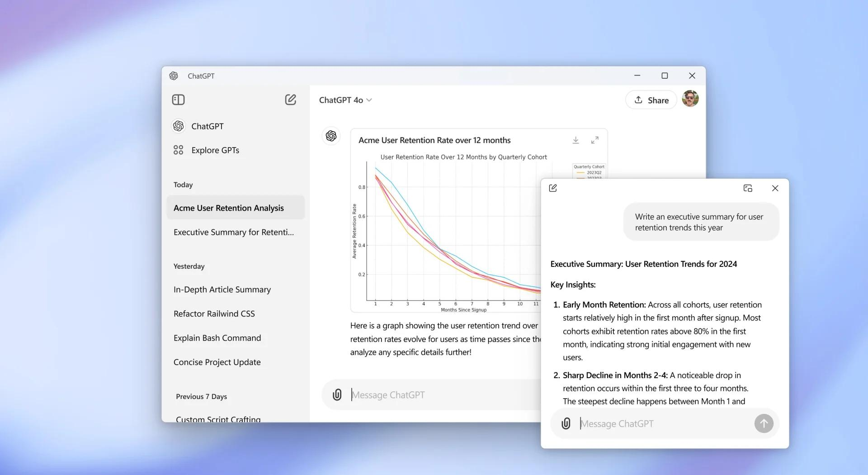Expand the chart to full view
Screen dimensions: 868x475
[595, 140]
